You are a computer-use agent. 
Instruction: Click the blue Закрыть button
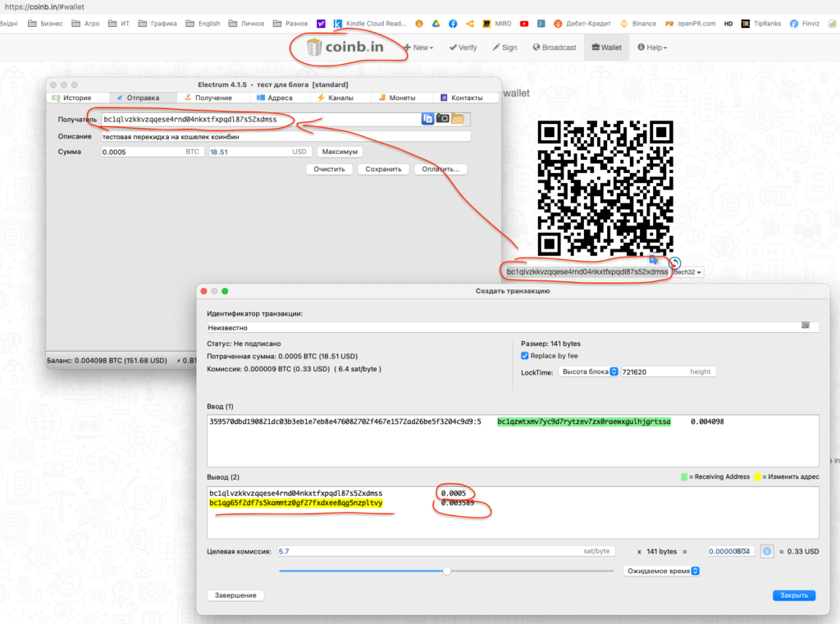pyautogui.click(x=794, y=595)
